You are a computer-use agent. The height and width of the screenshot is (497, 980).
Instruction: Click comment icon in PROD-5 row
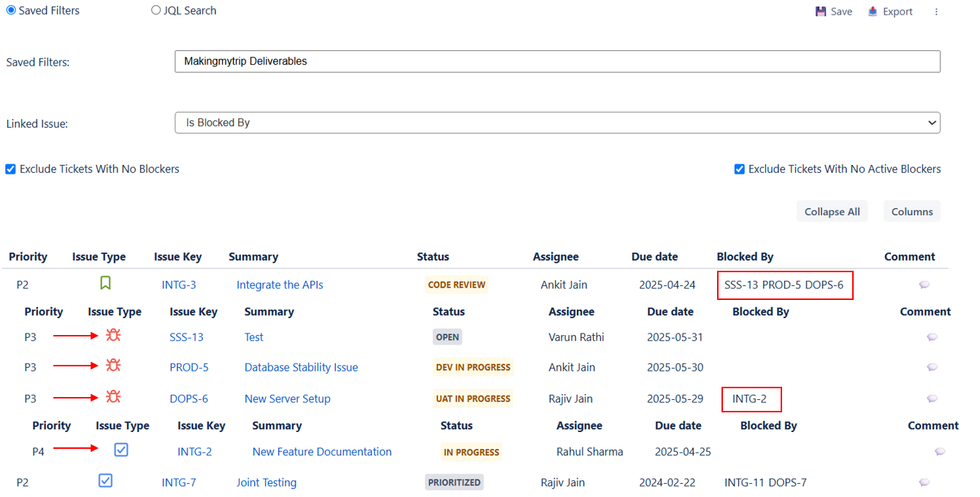932,367
